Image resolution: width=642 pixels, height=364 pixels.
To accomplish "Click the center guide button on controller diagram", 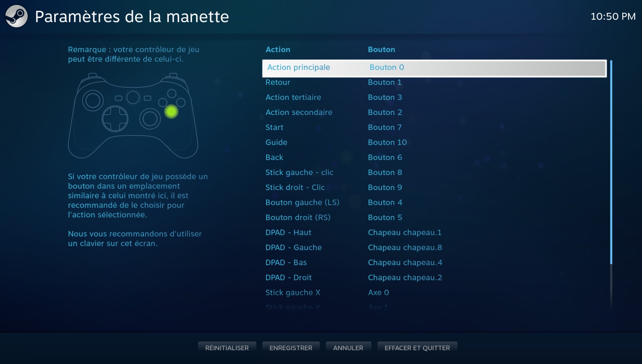I will tap(133, 97).
